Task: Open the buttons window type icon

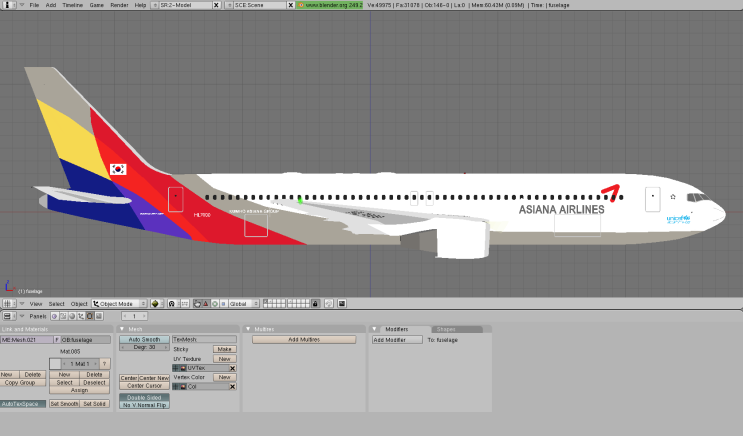Action: 9,316
